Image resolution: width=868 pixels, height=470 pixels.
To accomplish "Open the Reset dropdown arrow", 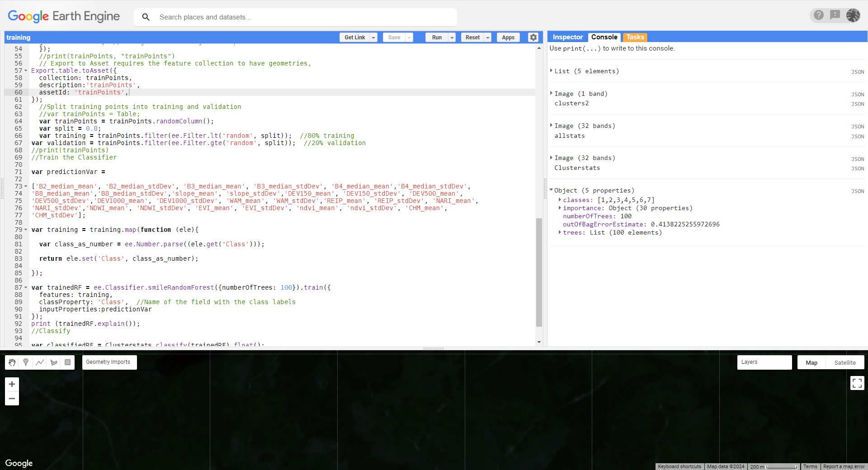I will coord(488,38).
